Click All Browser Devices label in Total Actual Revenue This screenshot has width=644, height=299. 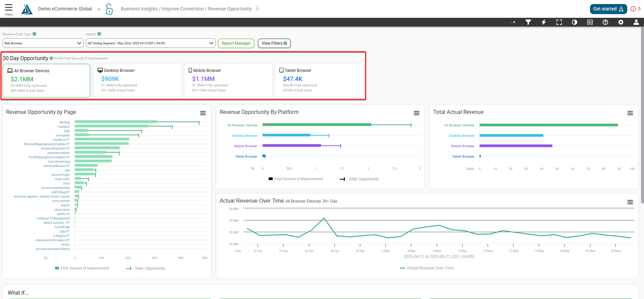pyautogui.click(x=460, y=125)
